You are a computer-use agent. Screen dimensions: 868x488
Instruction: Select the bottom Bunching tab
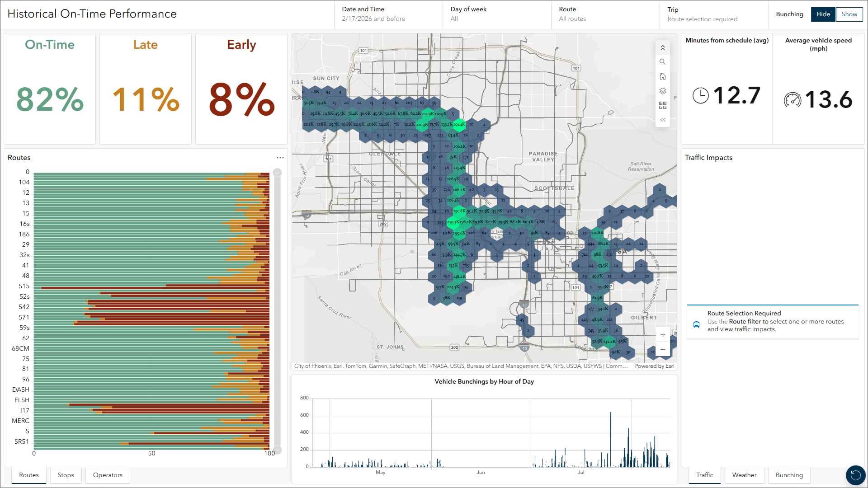click(x=789, y=475)
